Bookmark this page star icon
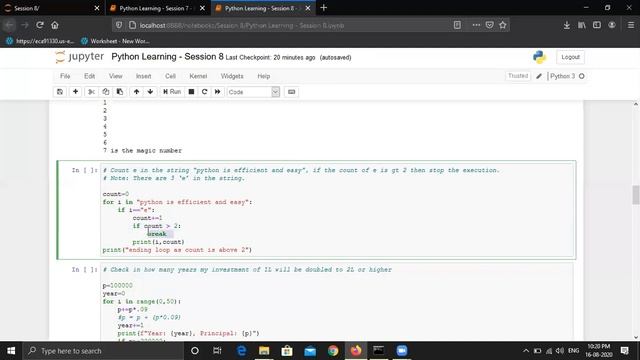 coord(503,25)
